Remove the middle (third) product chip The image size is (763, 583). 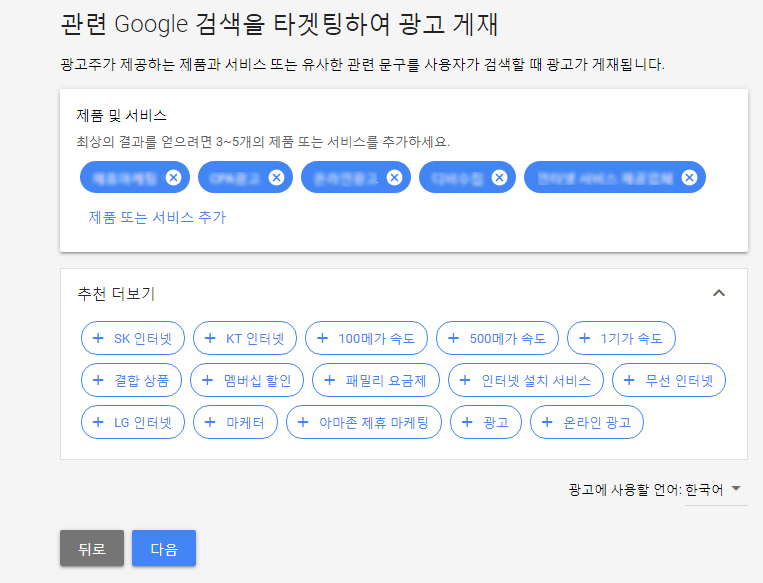pos(393,177)
